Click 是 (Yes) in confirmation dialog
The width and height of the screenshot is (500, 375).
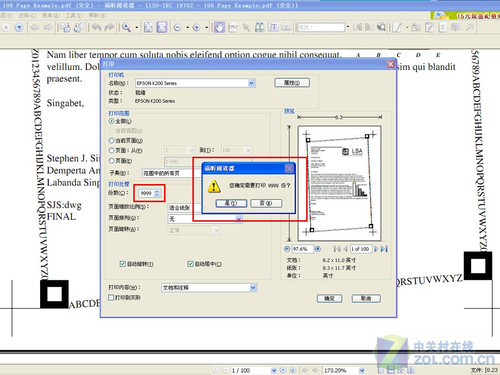point(231,203)
